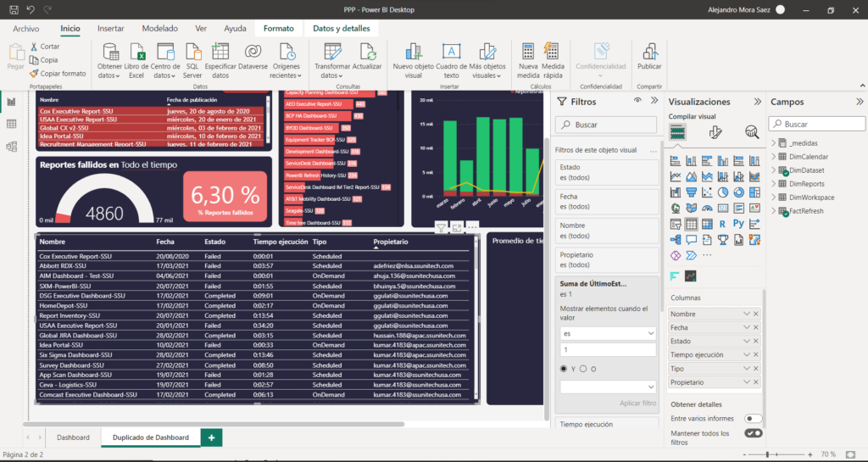
Task: Expand the DimCalendar table fields
Action: tap(773, 157)
